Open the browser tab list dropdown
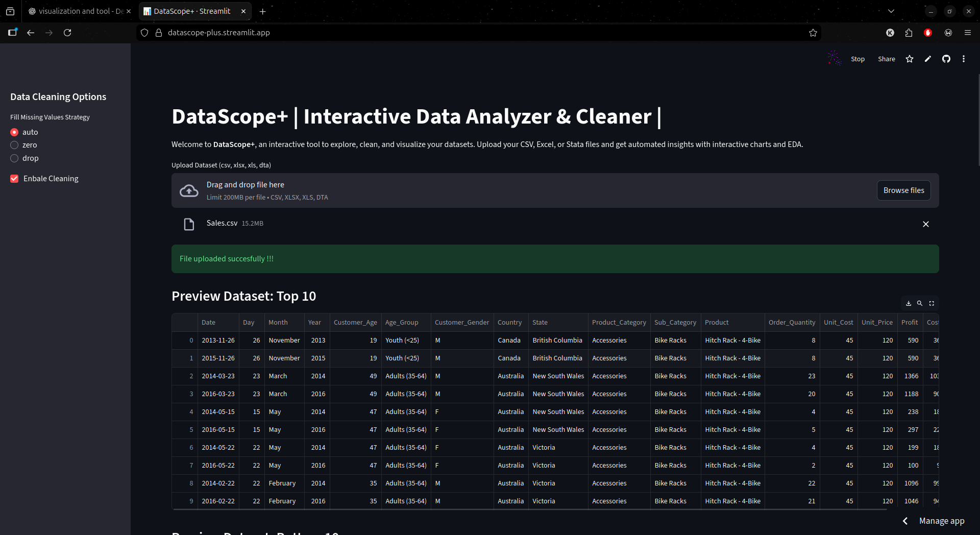Viewport: 980px width, 535px height. 891,11
